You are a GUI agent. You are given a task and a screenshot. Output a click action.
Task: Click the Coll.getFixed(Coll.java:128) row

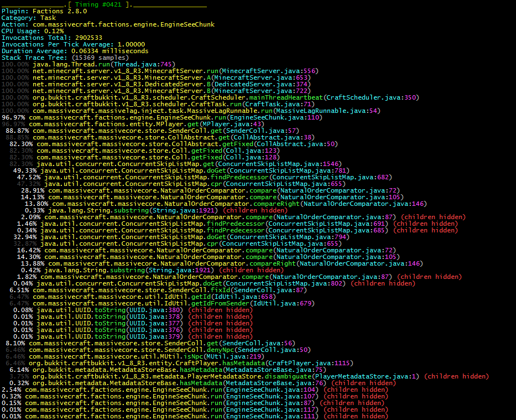point(145,157)
